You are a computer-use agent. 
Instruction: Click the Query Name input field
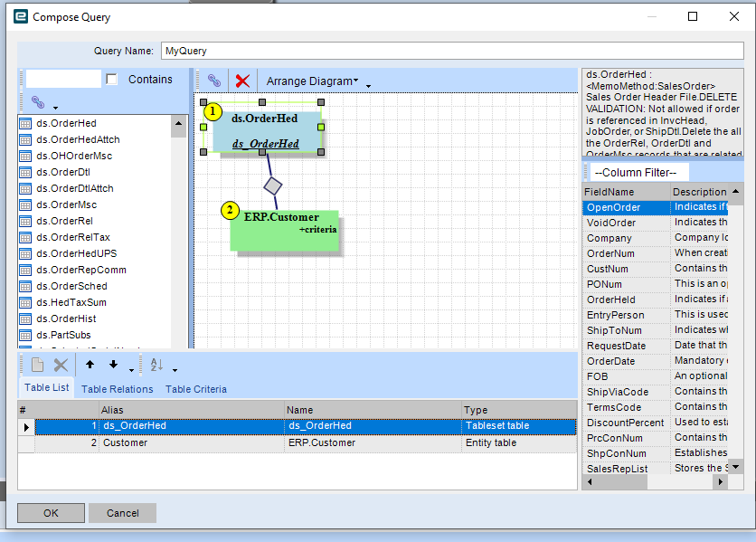[x=452, y=51]
